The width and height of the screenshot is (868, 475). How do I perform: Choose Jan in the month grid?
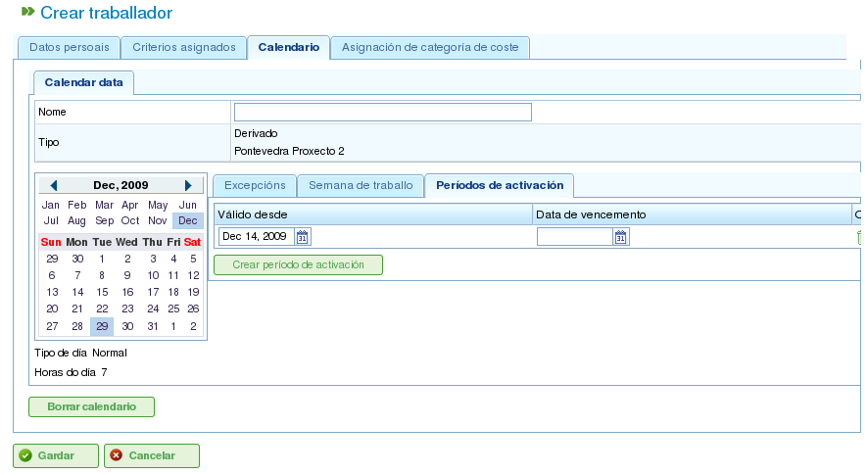52,205
